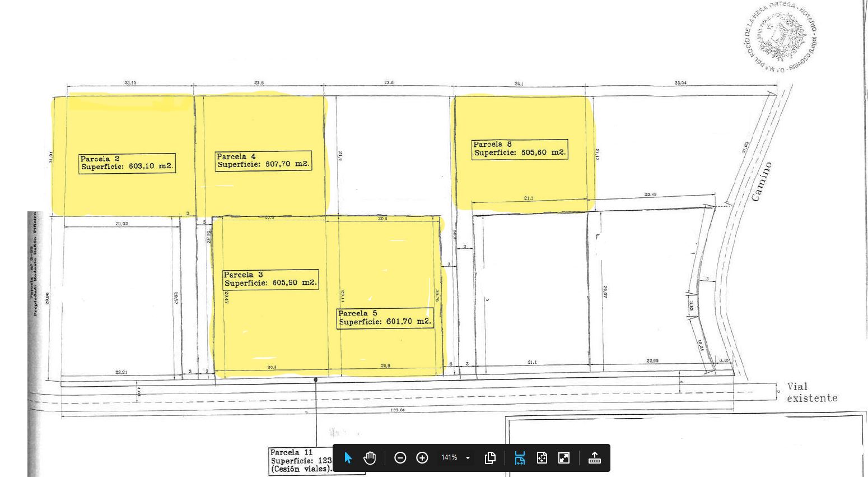The height and width of the screenshot is (477, 868).
Task: Click the 'Vial existente' text
Action: point(811,392)
